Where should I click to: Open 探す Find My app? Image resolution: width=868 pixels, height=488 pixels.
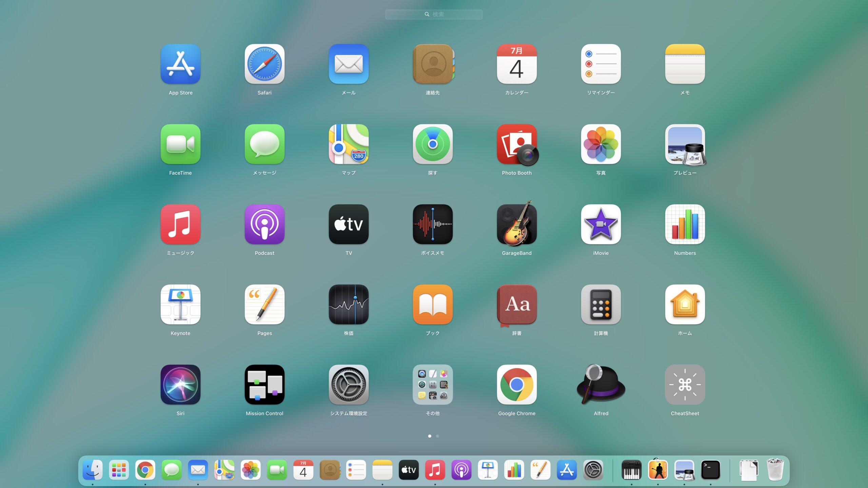click(x=433, y=144)
